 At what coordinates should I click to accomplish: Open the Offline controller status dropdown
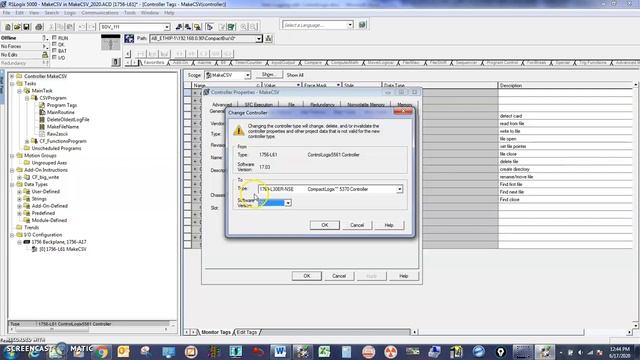45,38
